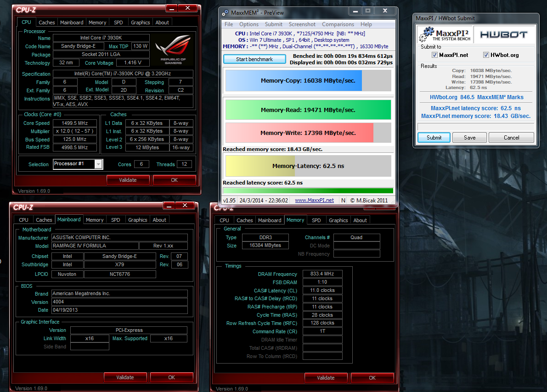Image resolution: width=547 pixels, height=392 pixels.
Task: Click the RAMPAGE IV FORMULA model field
Action: [x=95, y=246]
